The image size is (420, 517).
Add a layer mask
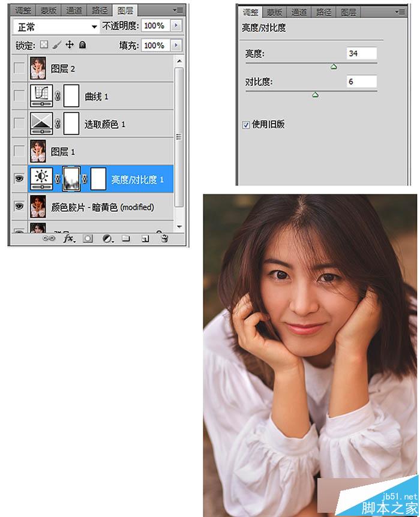88,238
